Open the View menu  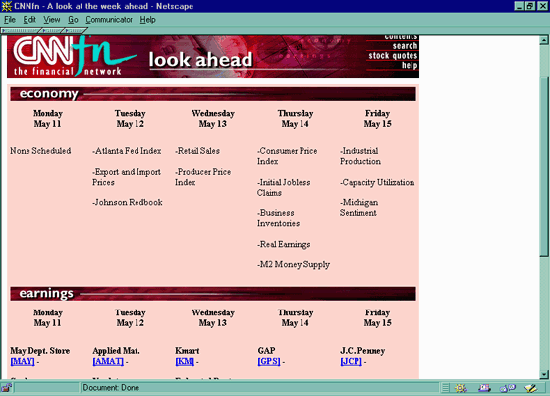point(52,20)
